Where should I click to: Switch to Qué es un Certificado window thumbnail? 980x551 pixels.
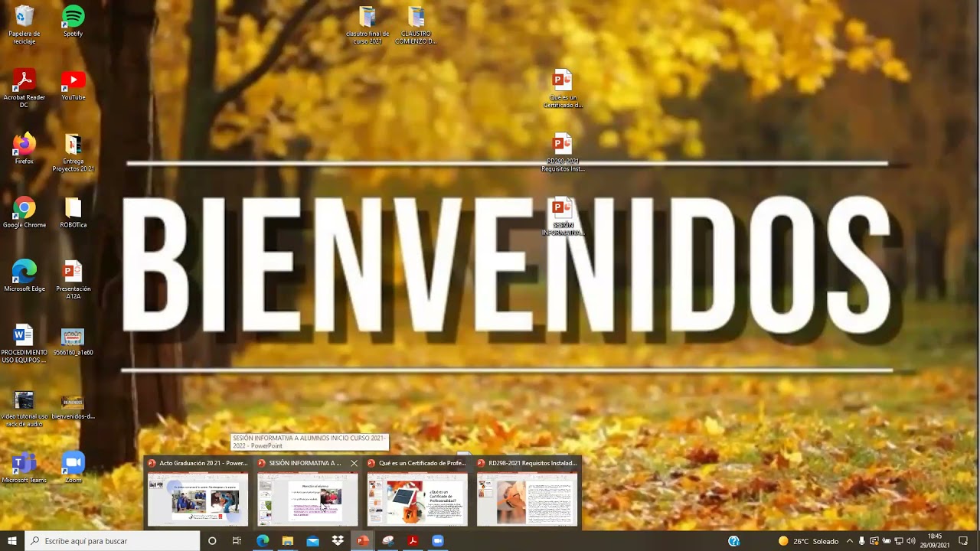[417, 491]
